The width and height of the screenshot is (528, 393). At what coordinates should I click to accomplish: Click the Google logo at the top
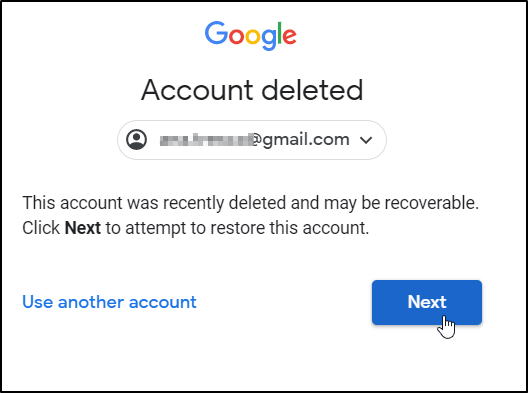click(251, 36)
